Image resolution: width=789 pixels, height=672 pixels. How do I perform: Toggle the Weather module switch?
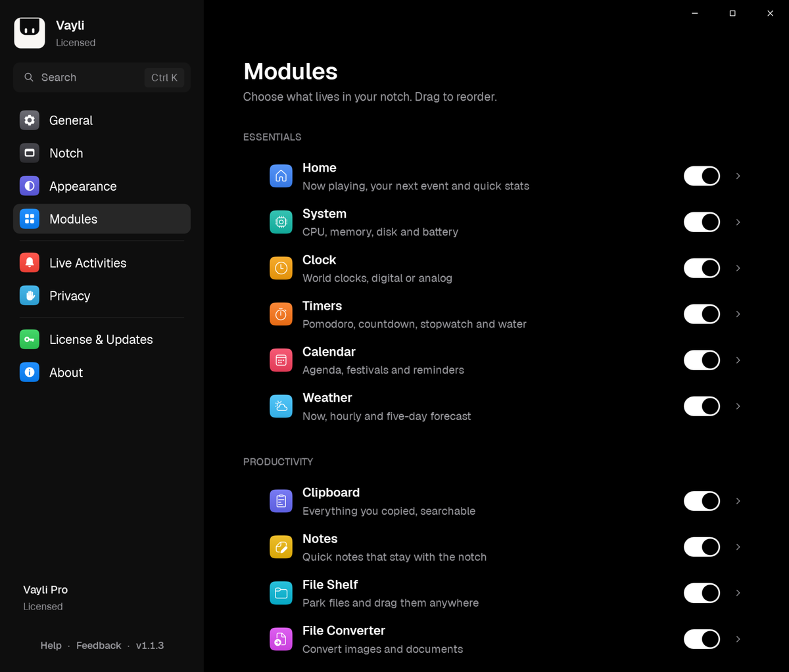pos(702,406)
